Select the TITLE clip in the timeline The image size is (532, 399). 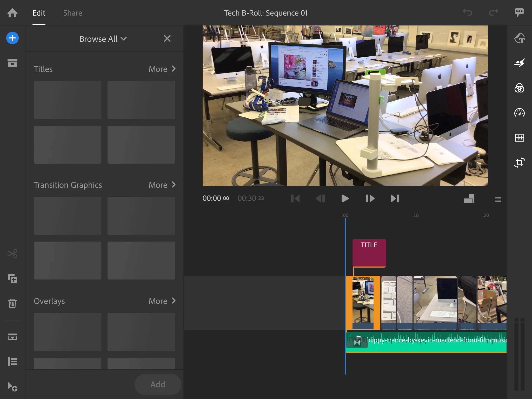[369, 252]
